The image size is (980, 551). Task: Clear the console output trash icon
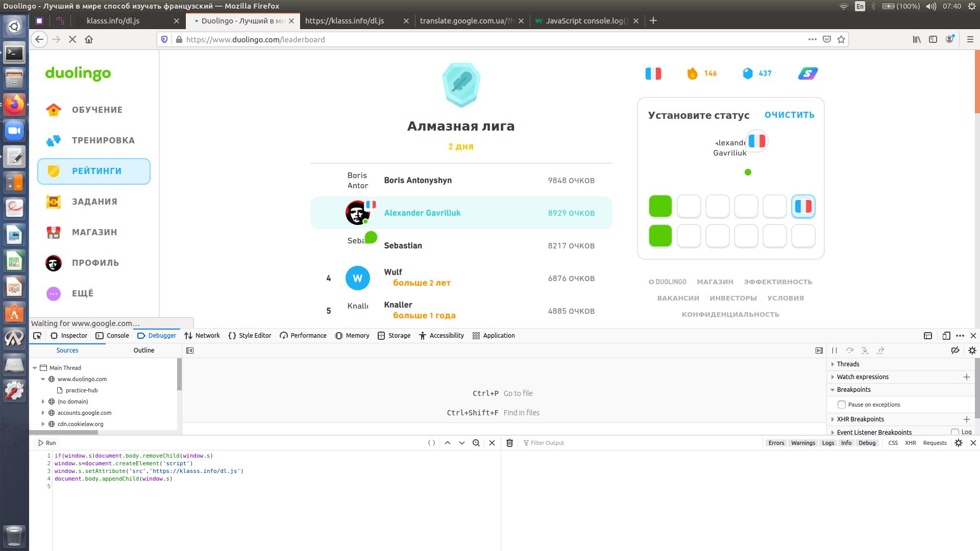click(509, 443)
